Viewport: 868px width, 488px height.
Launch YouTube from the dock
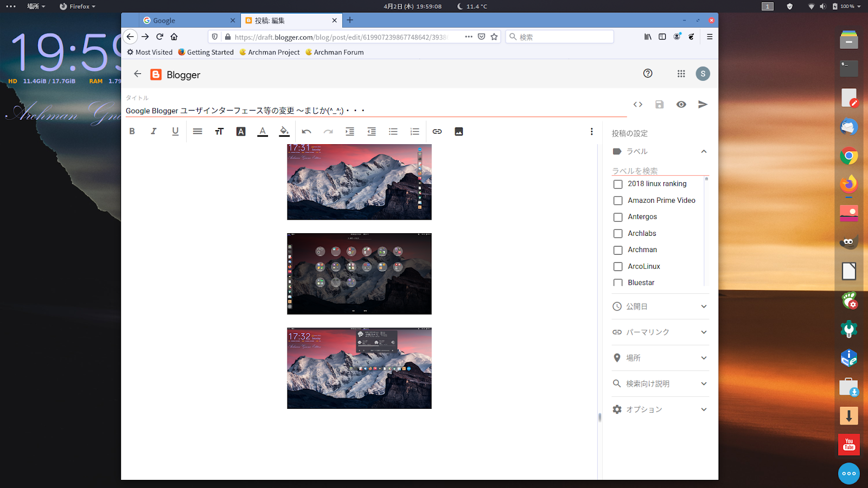(849, 445)
